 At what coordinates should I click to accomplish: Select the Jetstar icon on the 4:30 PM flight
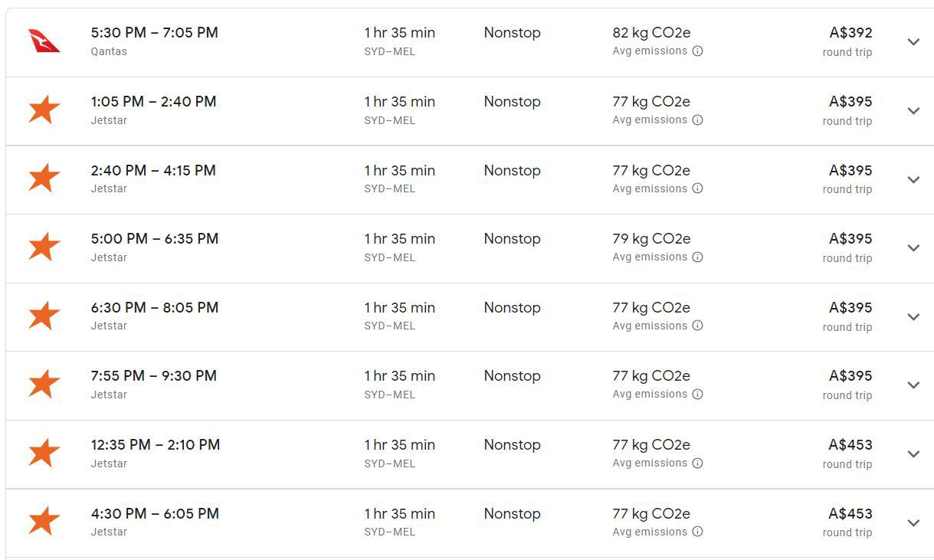44,522
